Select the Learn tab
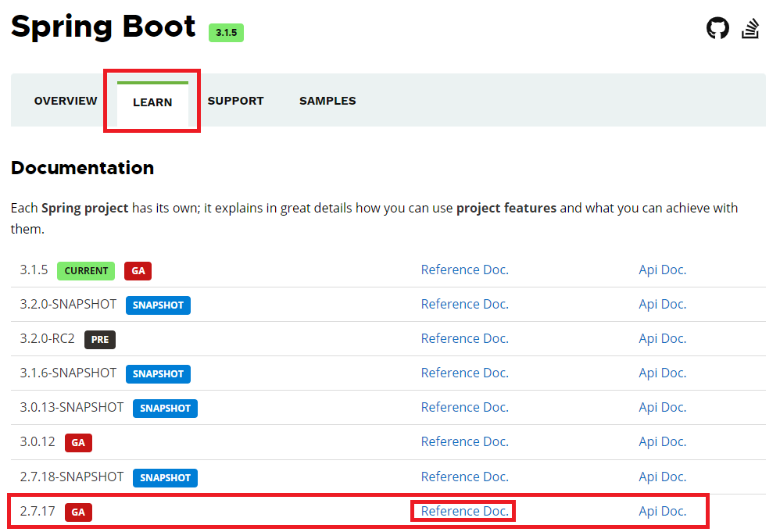780x532 pixels. [152, 102]
